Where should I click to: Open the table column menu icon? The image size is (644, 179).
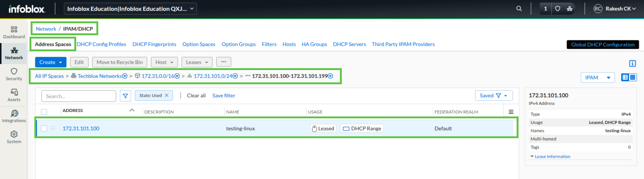pyautogui.click(x=511, y=112)
